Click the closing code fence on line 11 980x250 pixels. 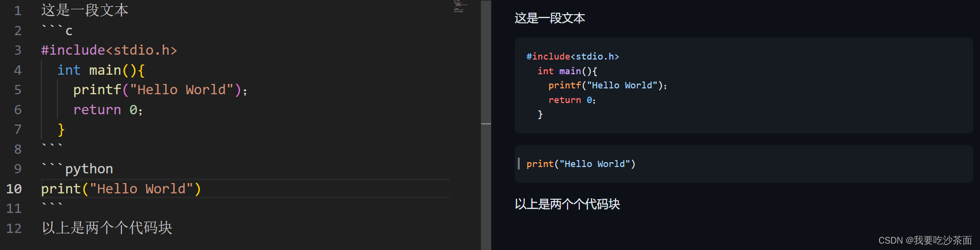[x=52, y=205]
